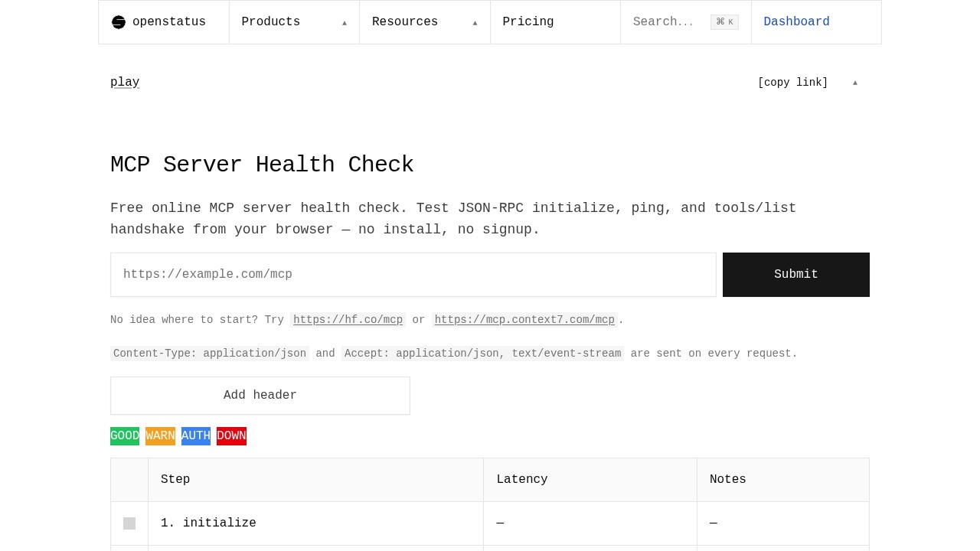
Task: Click the 'Content-Type: application/json' code snippet
Action: tap(210, 354)
